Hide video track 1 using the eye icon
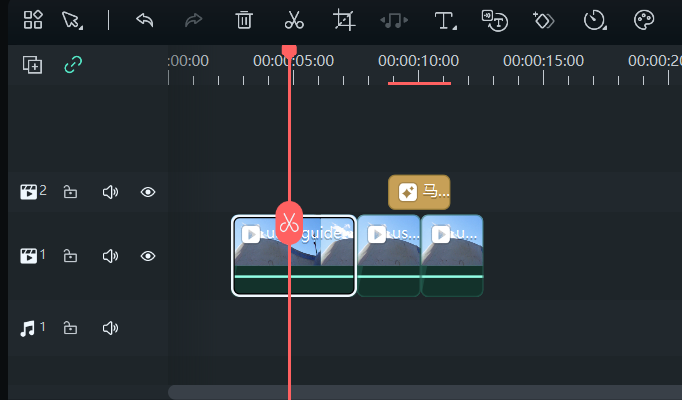Viewport: 682px width, 400px height. point(148,256)
